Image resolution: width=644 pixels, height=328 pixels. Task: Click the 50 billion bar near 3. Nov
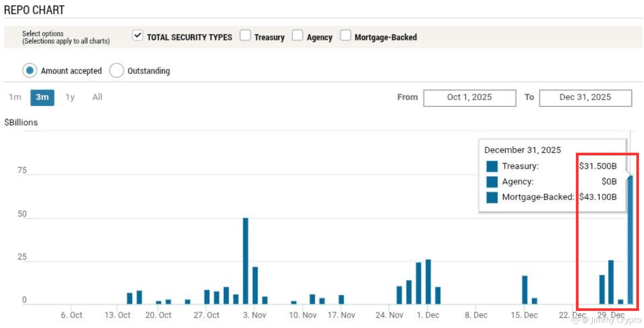(245, 261)
